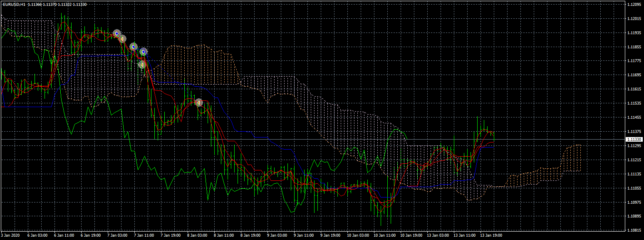Click the 3 Jan 2020 date label
This screenshot has width=644, height=240.
10,235
